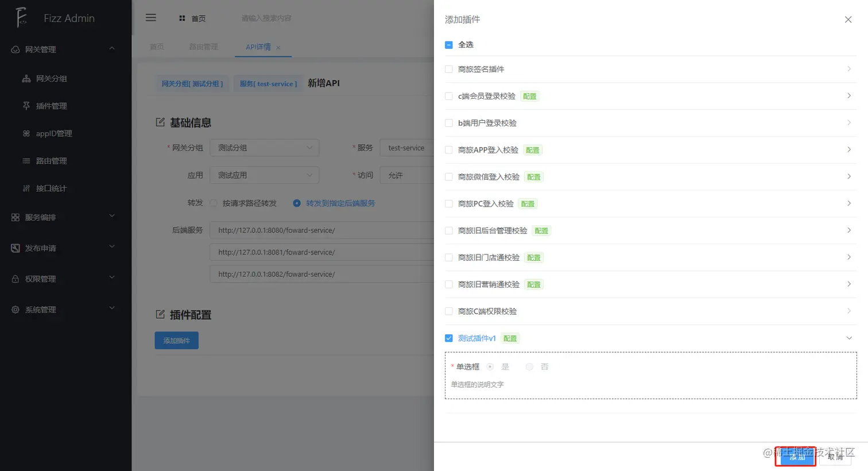
Task: Click the 配置 tag on c端会员登录校验
Action: point(530,96)
